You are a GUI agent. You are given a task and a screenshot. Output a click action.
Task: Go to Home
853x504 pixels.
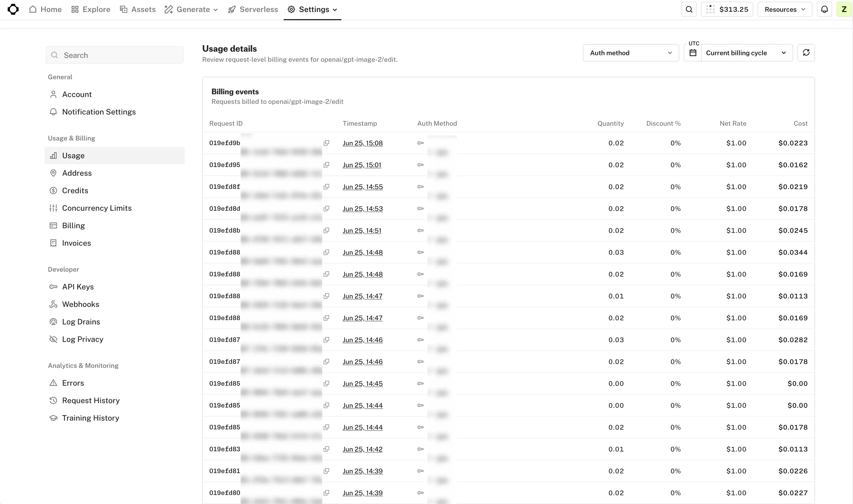tap(45, 9)
